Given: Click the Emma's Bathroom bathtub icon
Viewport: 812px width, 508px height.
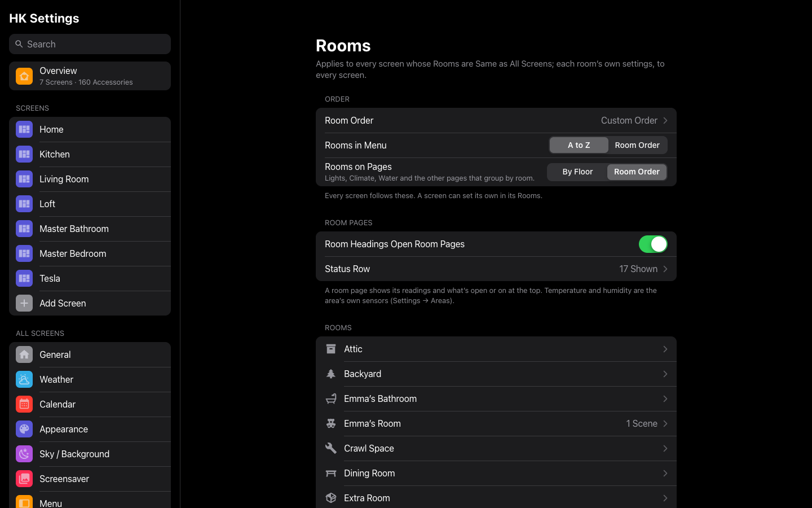Looking at the screenshot, I should [331, 398].
